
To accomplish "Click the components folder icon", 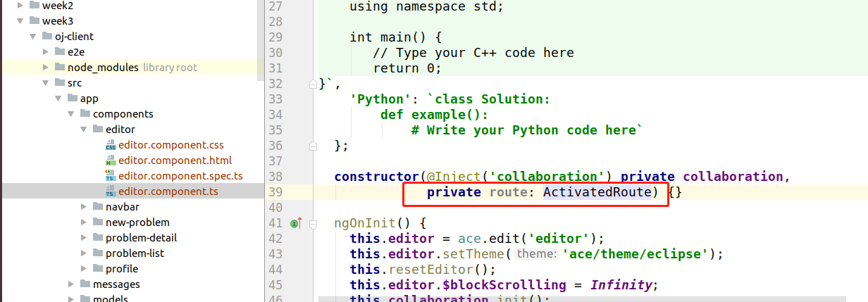I will (x=85, y=113).
